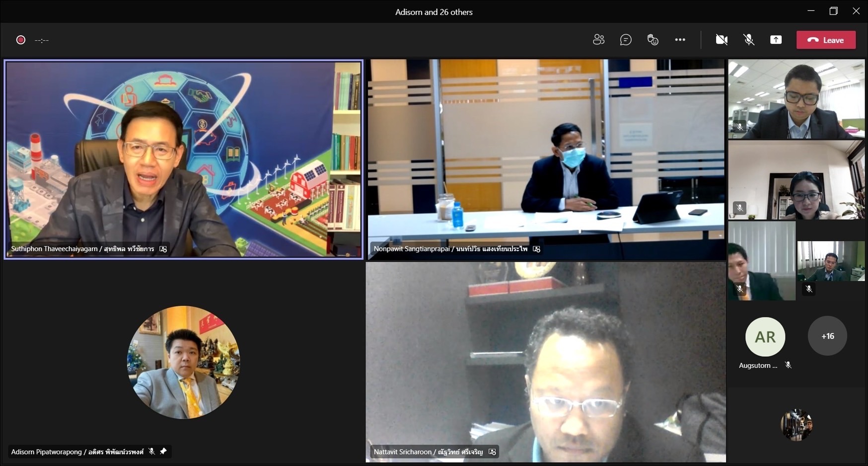This screenshot has height=466, width=868.
Task: Restore down the meeting window
Action: tap(833, 11)
